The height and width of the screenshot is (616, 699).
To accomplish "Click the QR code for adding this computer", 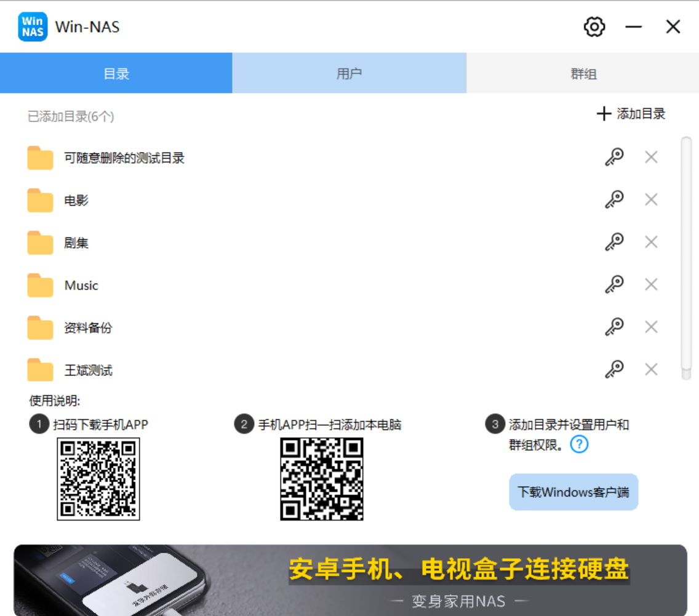I will (x=321, y=479).
